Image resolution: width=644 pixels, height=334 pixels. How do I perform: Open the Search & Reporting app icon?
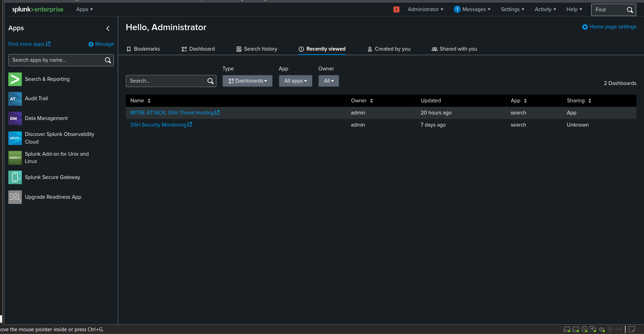pos(15,79)
